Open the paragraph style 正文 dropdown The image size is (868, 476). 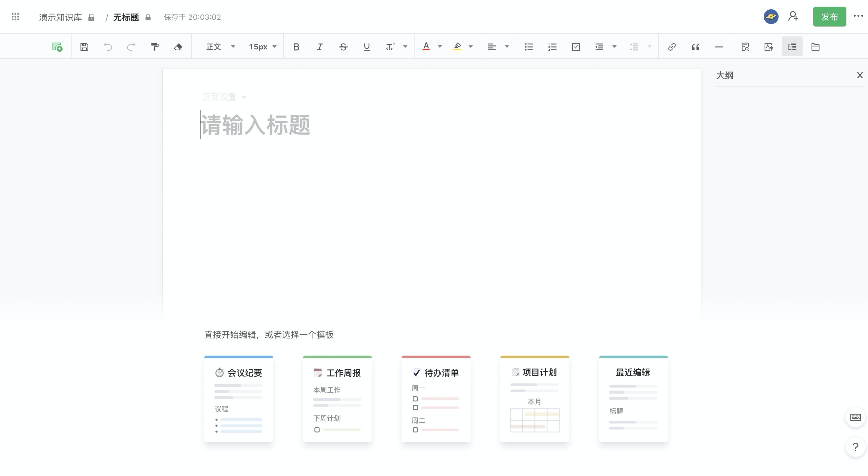click(221, 47)
